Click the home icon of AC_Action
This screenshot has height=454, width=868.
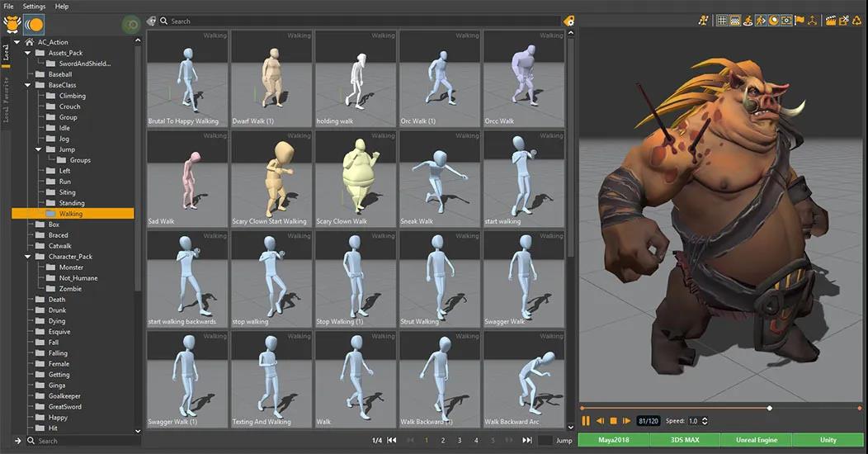[x=30, y=42]
